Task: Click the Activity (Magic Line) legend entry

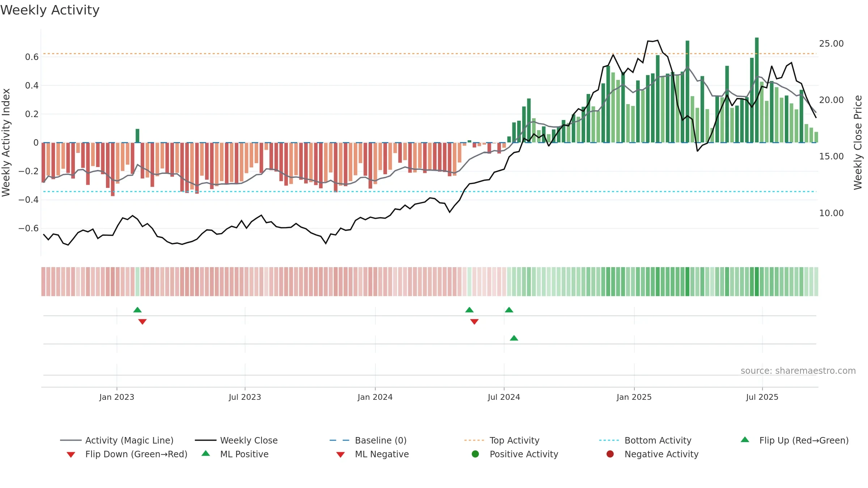Action: click(x=117, y=440)
